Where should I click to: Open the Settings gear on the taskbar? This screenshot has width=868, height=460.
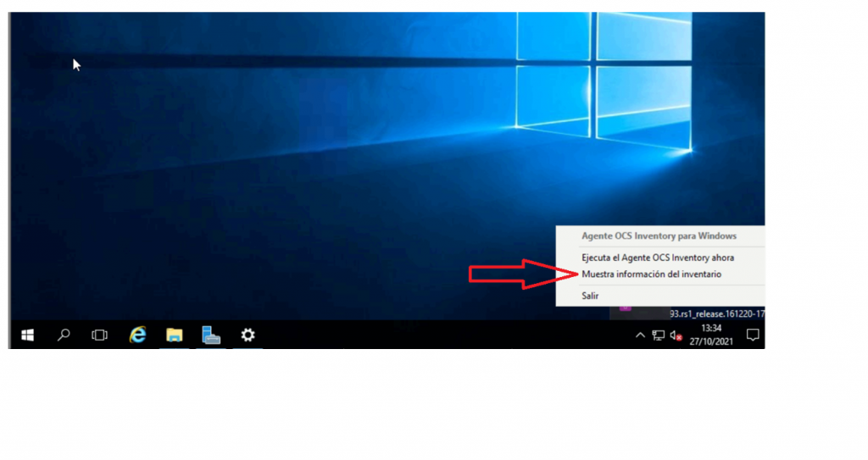[x=248, y=335]
